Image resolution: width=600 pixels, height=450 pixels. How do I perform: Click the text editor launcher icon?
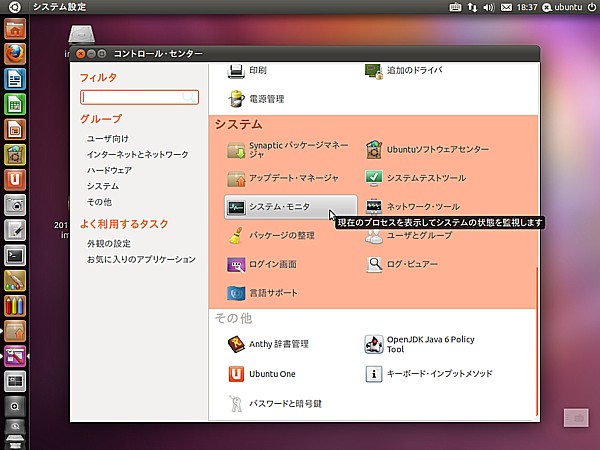coord(15,230)
